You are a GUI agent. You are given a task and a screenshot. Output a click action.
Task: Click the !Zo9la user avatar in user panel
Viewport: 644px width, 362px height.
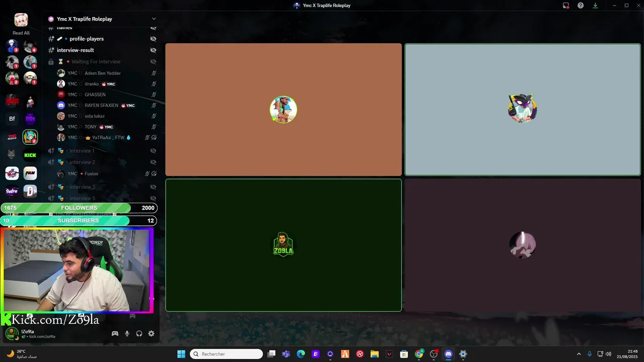(12, 333)
